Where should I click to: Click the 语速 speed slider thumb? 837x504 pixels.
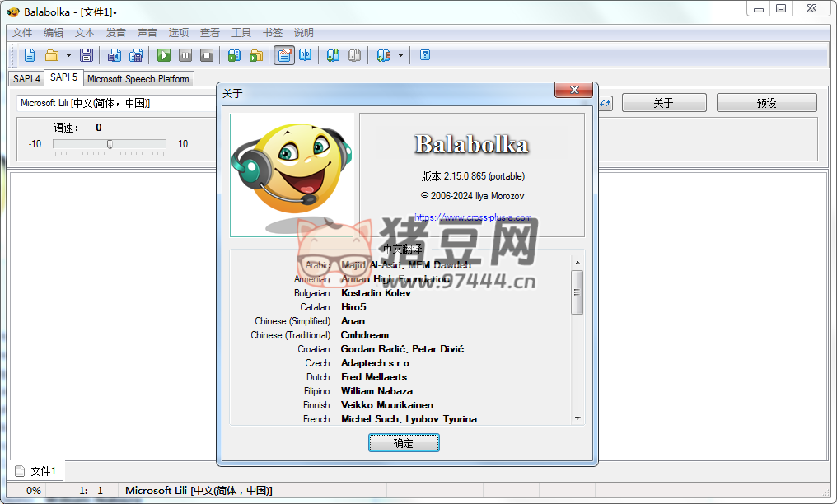pos(110,144)
